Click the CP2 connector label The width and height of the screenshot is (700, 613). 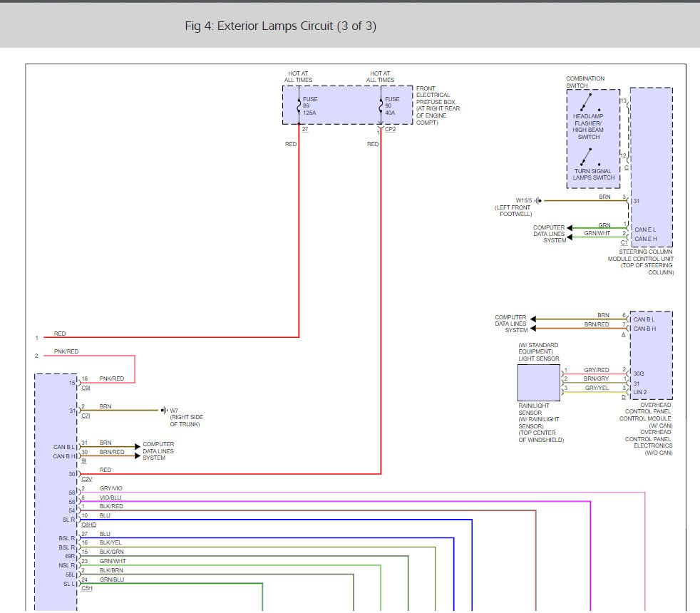pos(390,129)
